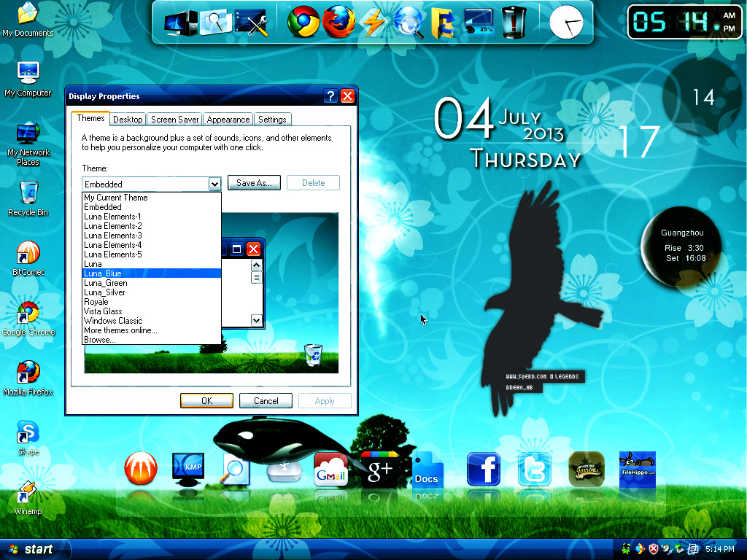
Task: Open the Gmail icon in bottom dock
Action: click(330, 470)
